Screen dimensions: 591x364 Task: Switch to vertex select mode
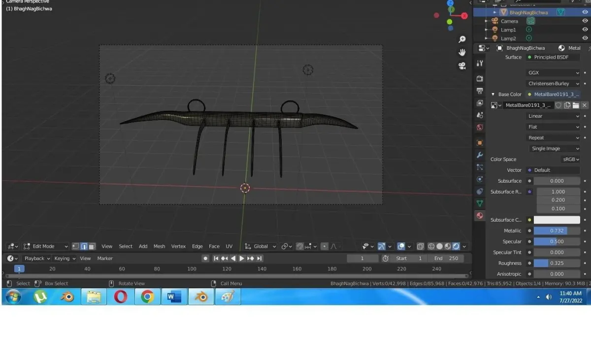[75, 246]
